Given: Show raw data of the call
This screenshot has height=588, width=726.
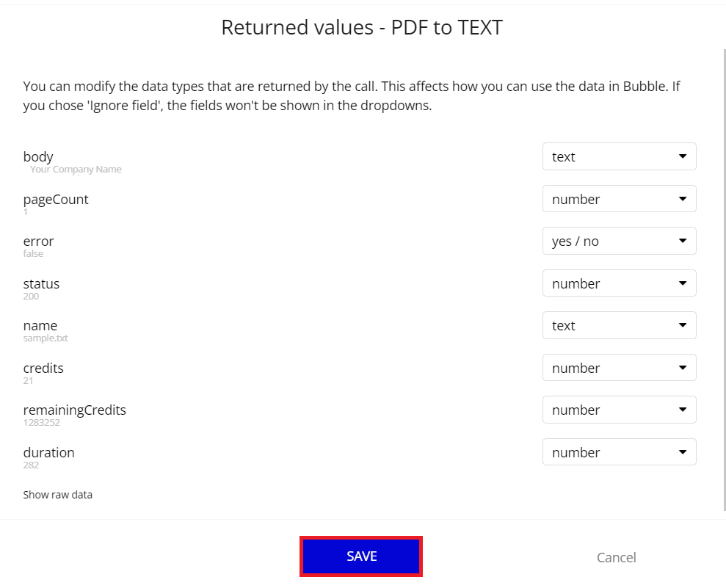Looking at the screenshot, I should click(x=58, y=495).
